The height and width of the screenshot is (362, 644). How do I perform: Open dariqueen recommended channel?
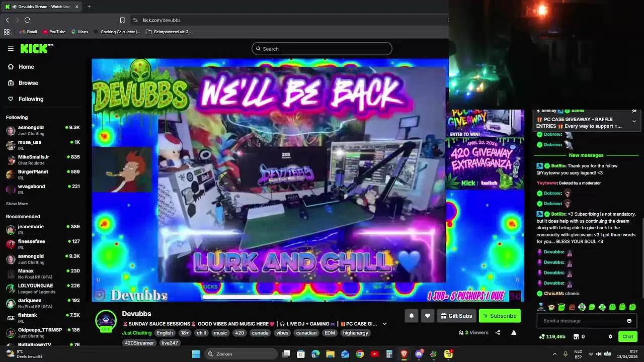pos(43,303)
